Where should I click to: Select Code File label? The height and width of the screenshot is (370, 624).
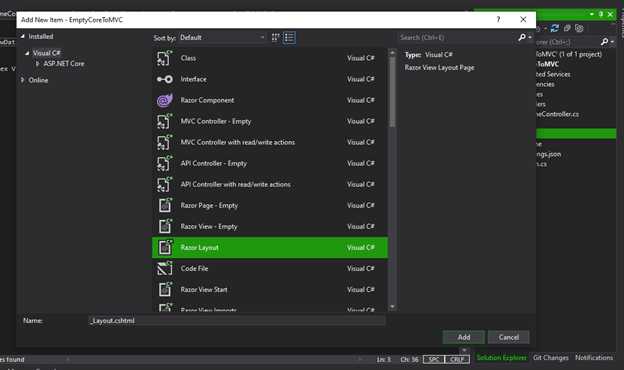pyautogui.click(x=194, y=269)
